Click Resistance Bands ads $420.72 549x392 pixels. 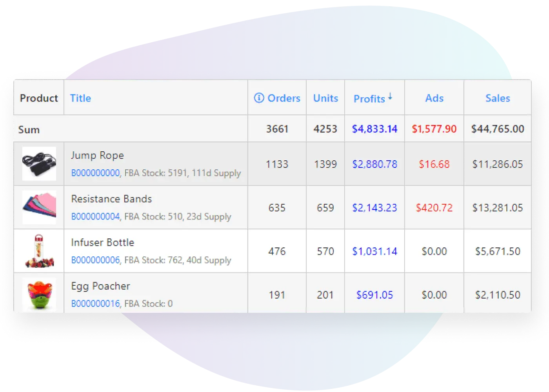click(x=434, y=208)
